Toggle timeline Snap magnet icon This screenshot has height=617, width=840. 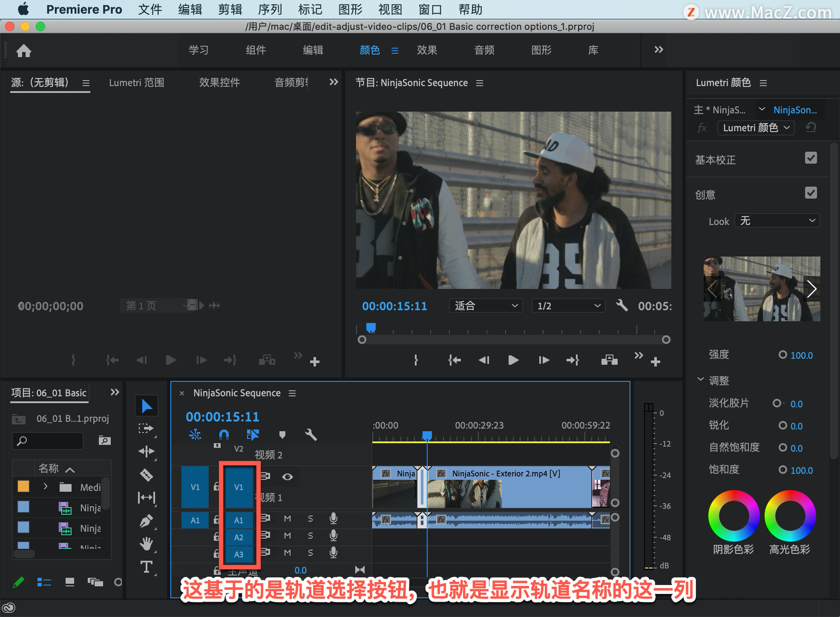click(224, 435)
